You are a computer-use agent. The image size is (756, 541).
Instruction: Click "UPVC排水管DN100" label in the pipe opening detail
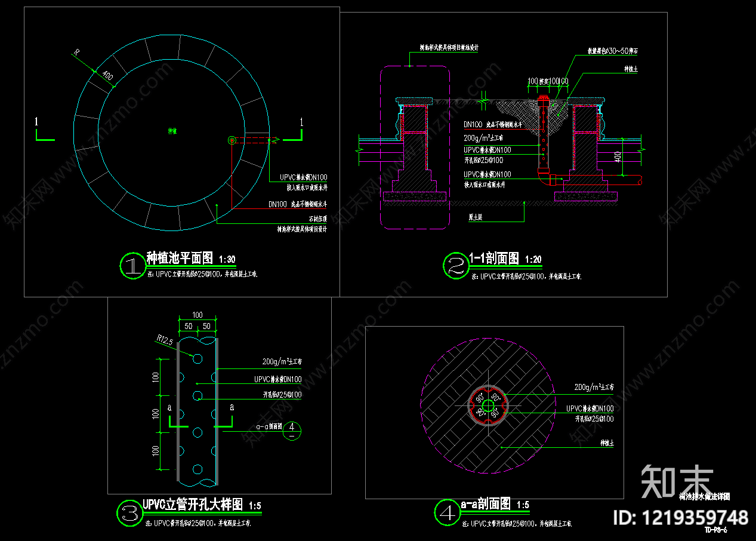pyautogui.click(x=278, y=379)
